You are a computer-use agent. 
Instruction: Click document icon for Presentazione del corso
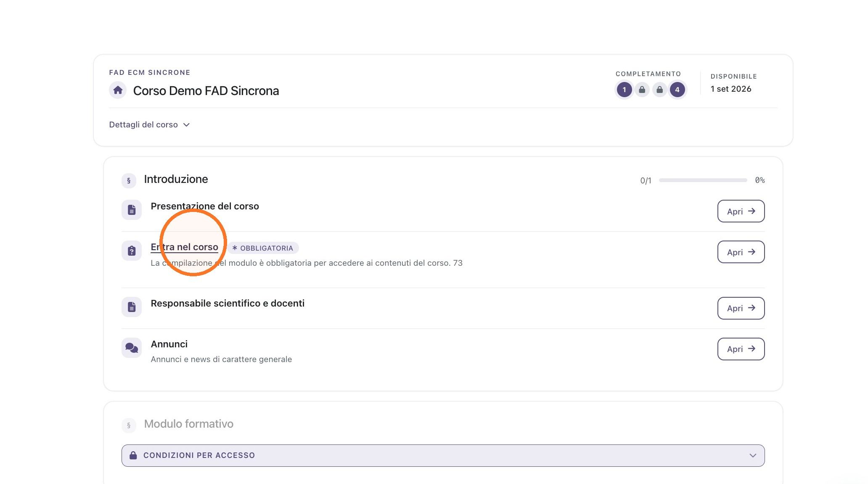click(x=132, y=210)
